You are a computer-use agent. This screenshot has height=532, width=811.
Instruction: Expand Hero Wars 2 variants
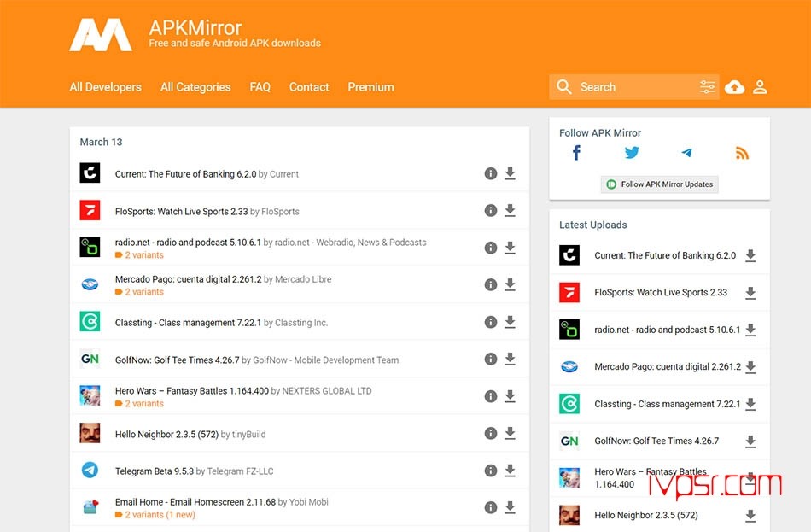coord(139,404)
